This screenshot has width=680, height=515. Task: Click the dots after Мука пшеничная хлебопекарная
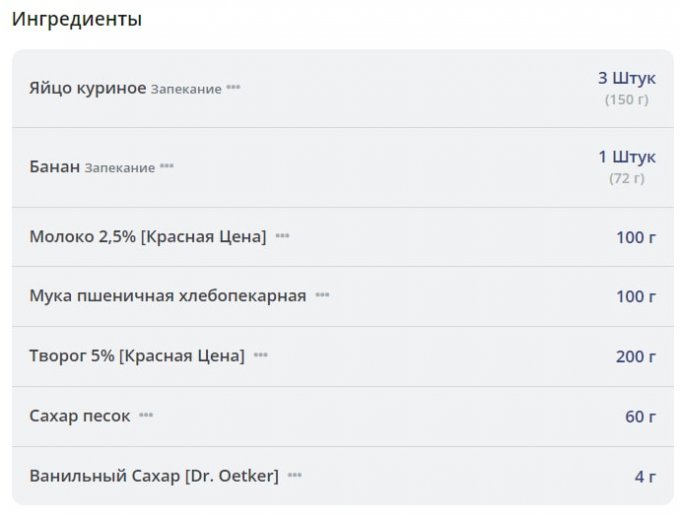click(x=322, y=295)
